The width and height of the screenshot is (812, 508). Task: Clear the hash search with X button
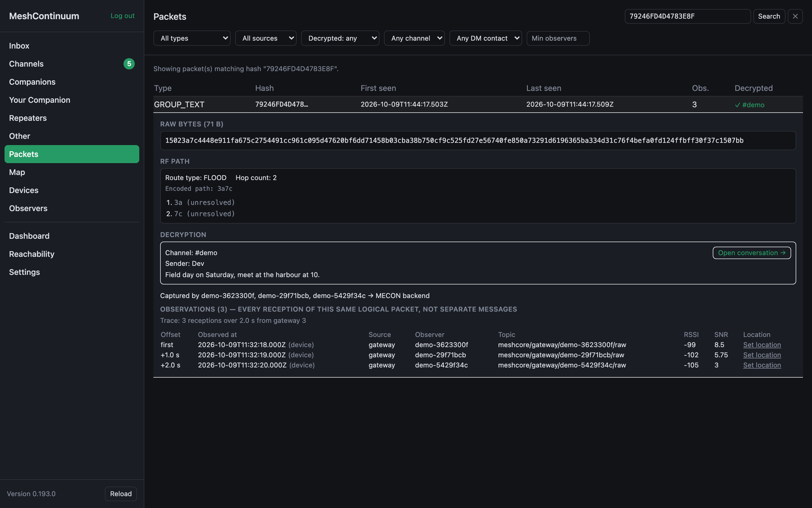tap(795, 16)
